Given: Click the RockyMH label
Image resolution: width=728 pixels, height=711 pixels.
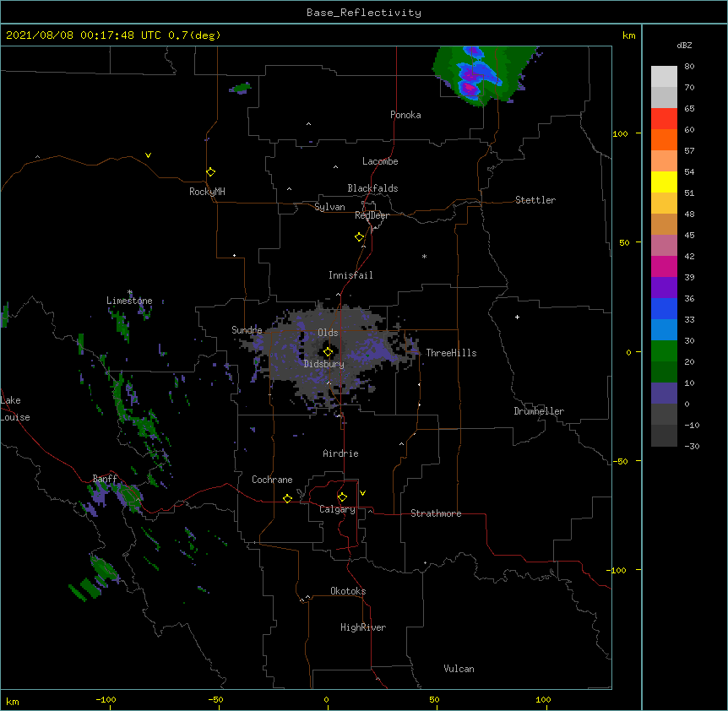Looking at the screenshot, I should pyautogui.click(x=207, y=192).
